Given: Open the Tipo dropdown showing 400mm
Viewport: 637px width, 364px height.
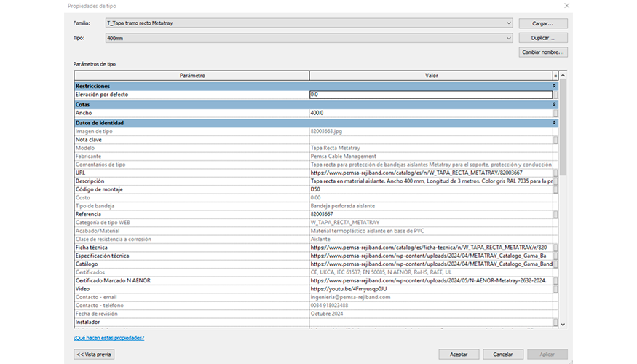Looking at the screenshot, I should pyautogui.click(x=509, y=37).
